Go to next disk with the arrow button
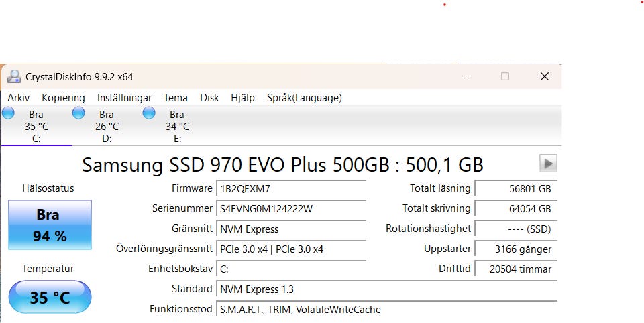The width and height of the screenshot is (644, 323). pos(548,164)
